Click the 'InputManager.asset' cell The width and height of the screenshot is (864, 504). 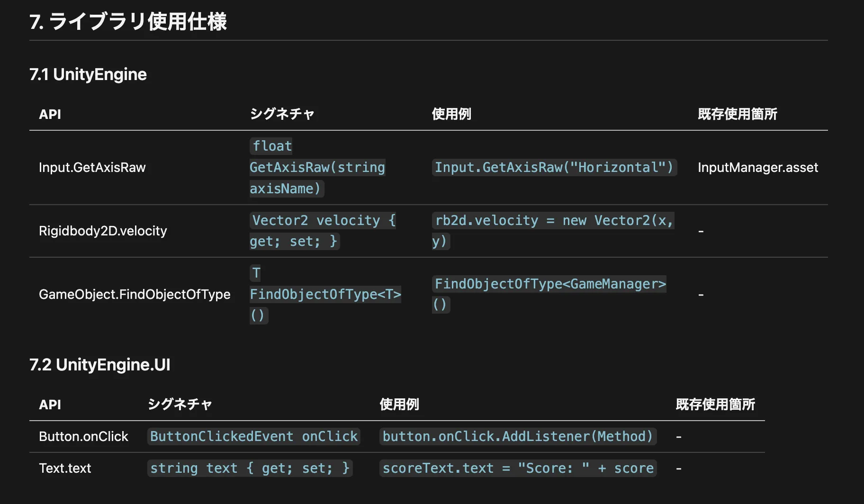coord(758,167)
